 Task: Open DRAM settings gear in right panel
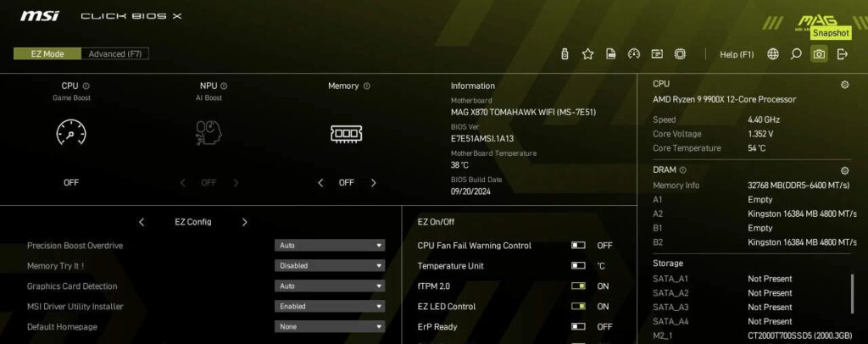[x=845, y=170]
